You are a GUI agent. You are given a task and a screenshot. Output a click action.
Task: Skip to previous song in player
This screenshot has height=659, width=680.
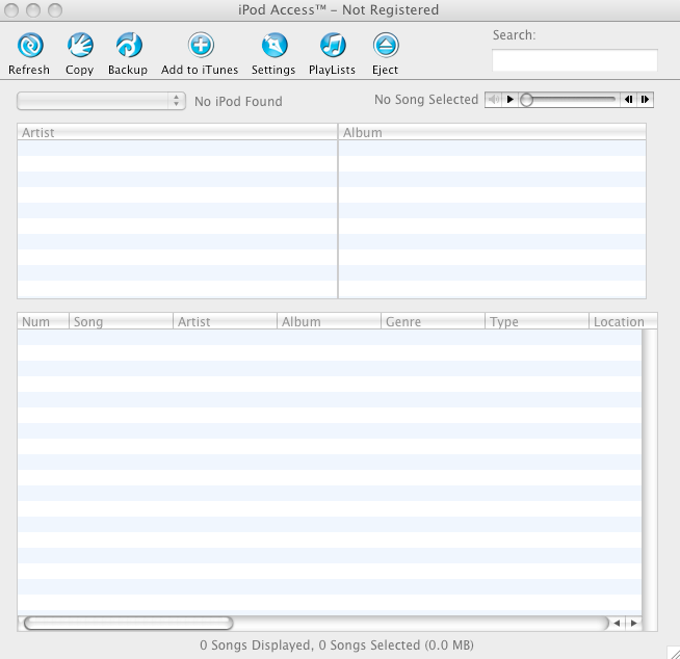point(628,100)
